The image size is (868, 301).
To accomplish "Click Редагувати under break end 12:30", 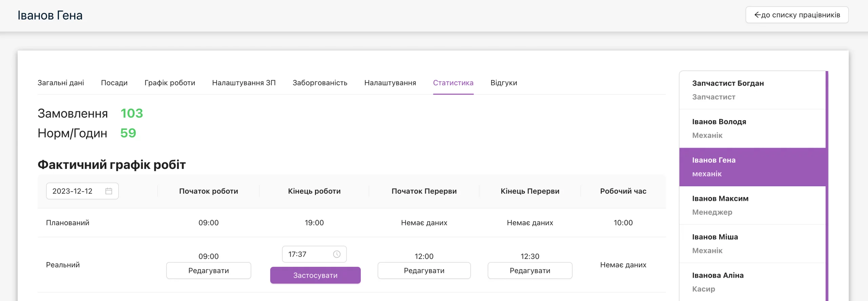I will tap(530, 271).
